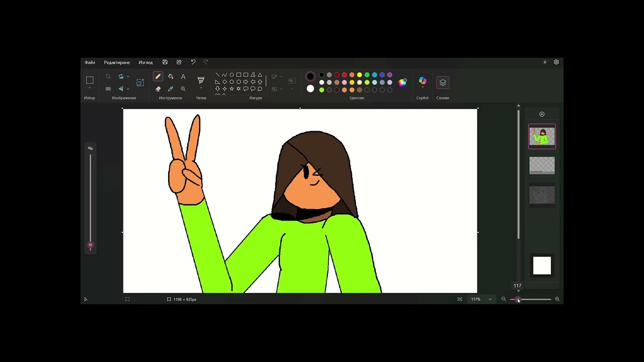
Task: Click the Remove background icon
Action: click(x=108, y=88)
